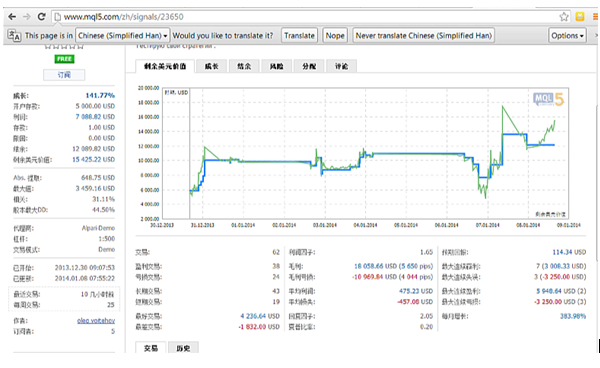The height and width of the screenshot is (368, 600).
Task: Switch to the sixth chart tab
Action: (341, 66)
